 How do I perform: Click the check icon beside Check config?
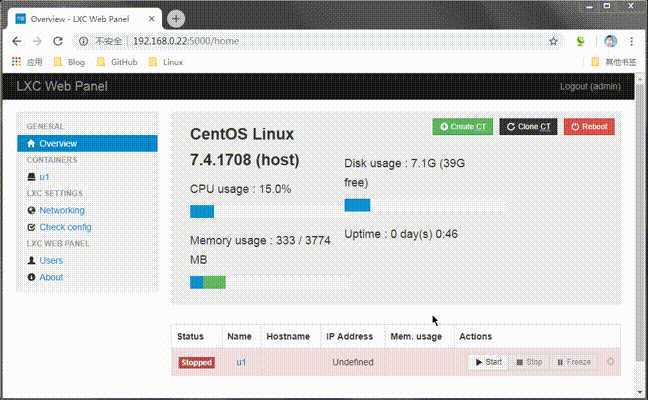pyautogui.click(x=31, y=227)
